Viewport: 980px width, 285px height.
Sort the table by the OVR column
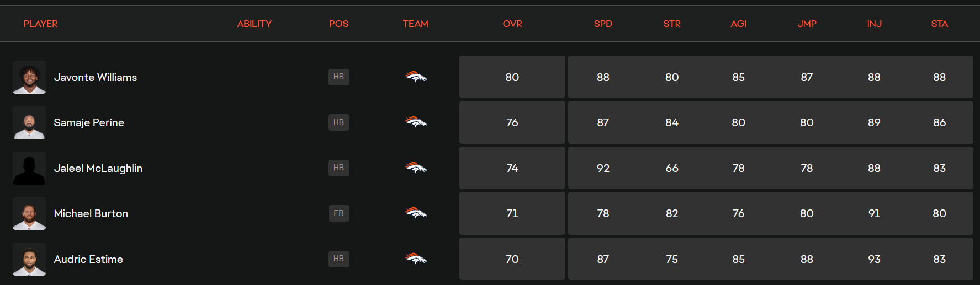[x=512, y=24]
